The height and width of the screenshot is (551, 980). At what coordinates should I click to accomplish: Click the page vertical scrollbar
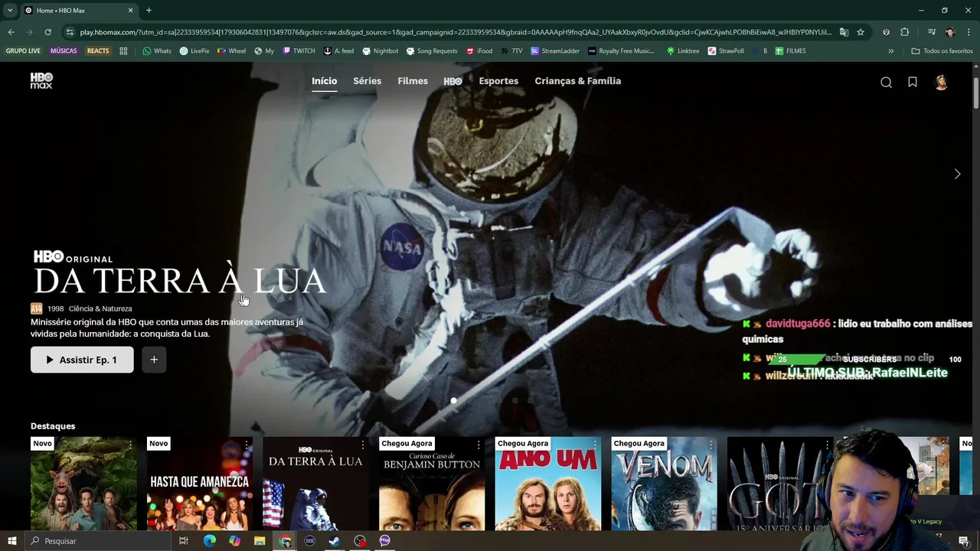click(x=975, y=92)
